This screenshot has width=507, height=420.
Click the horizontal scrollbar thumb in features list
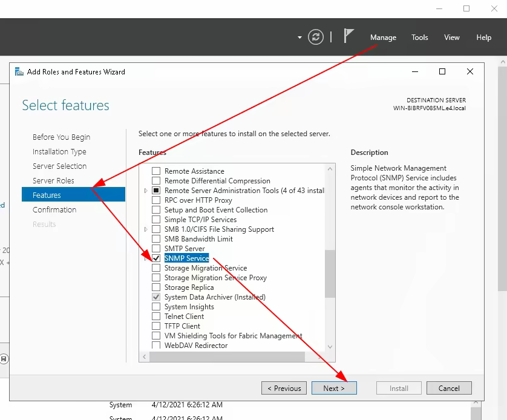(227, 356)
